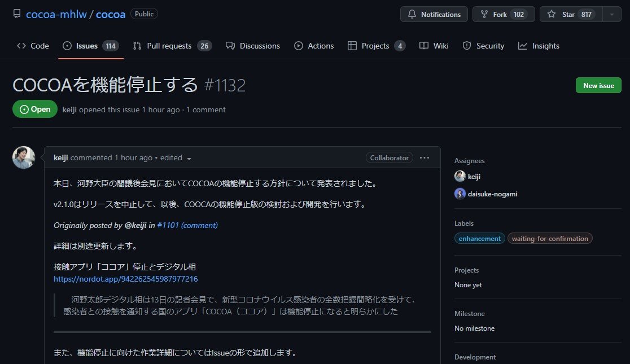Follow the #1101 (comment) reference link

pos(187,225)
